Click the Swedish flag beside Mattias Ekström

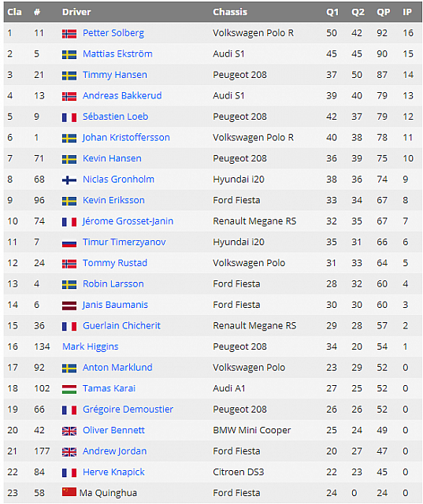pos(69,54)
